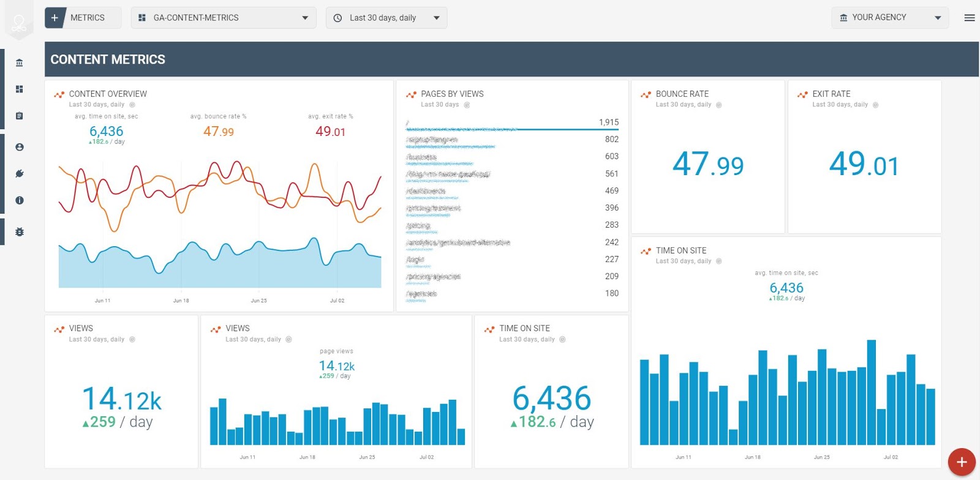Select the 1,915 views top page row
The image size is (980, 480).
point(512,124)
